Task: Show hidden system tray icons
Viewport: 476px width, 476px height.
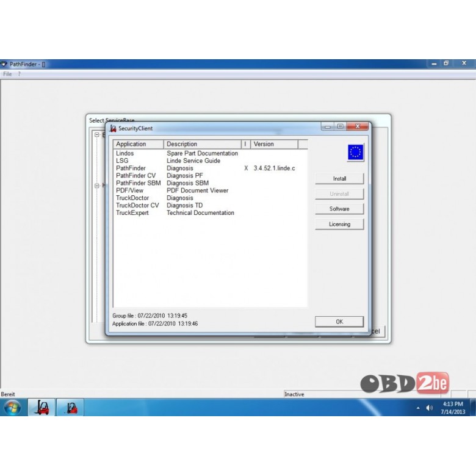Action: pyautogui.click(x=418, y=408)
